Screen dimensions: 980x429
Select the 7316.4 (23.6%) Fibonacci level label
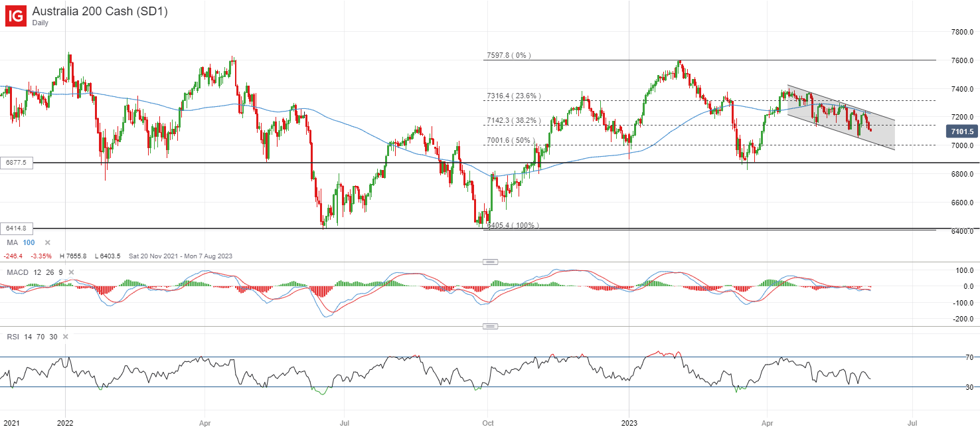pos(514,96)
